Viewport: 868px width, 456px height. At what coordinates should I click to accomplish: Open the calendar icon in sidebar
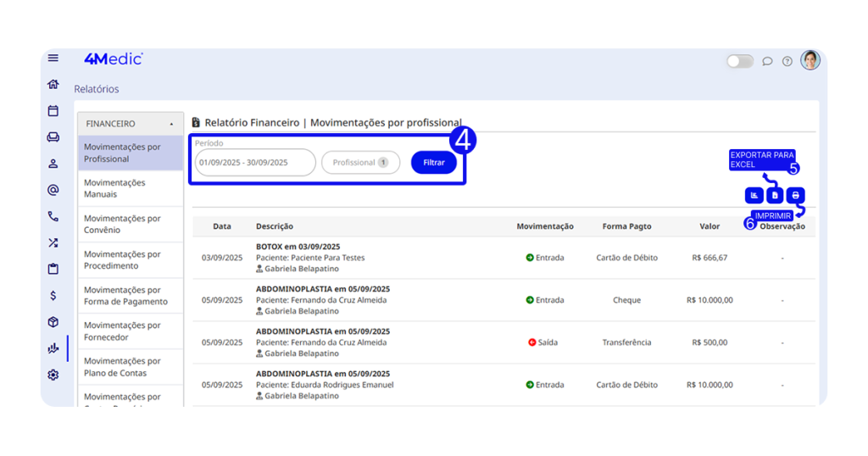53,111
